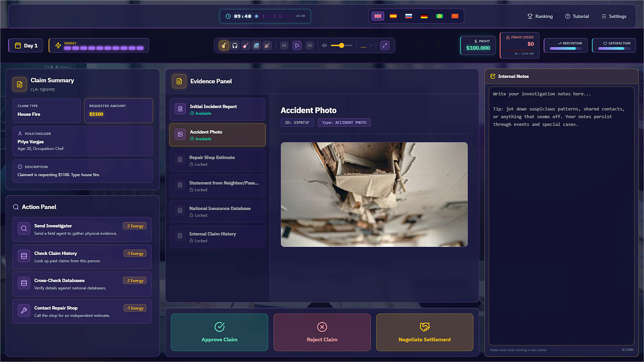Open the Initial Incident Report evidence
Image resolution: width=644 pixels, height=362 pixels.
(x=217, y=110)
